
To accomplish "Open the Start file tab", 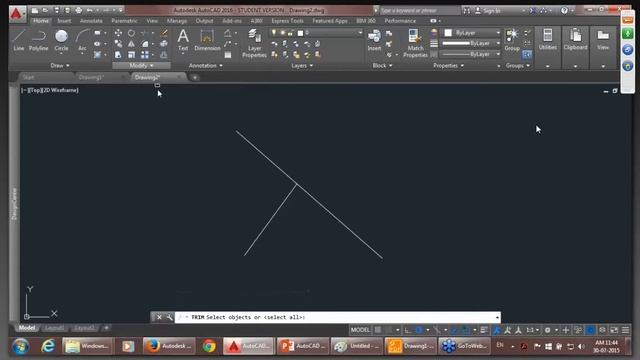I will [28, 77].
